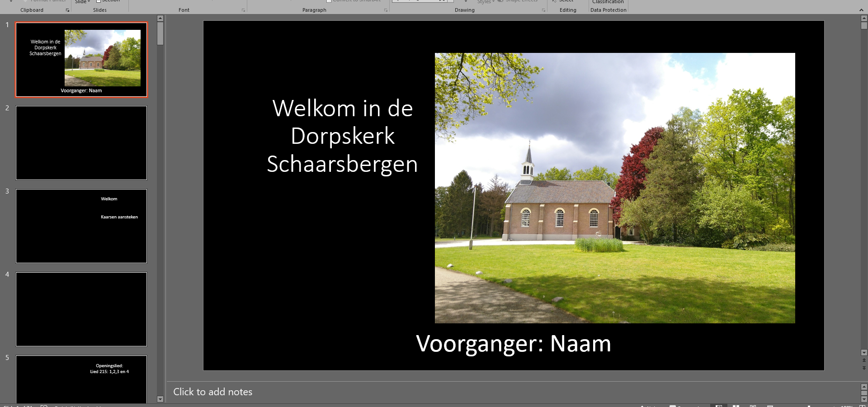Open the Clipboard dialog launcher
The image size is (868, 407).
coord(68,10)
